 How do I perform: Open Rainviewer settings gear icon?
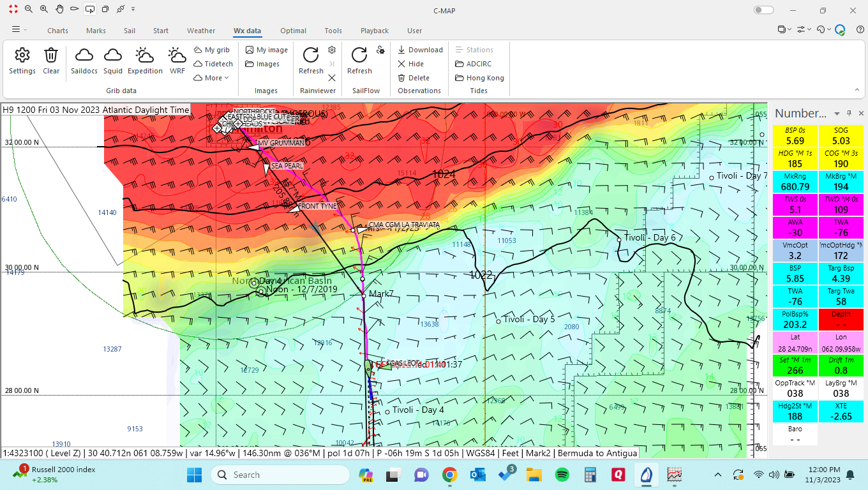tap(332, 50)
